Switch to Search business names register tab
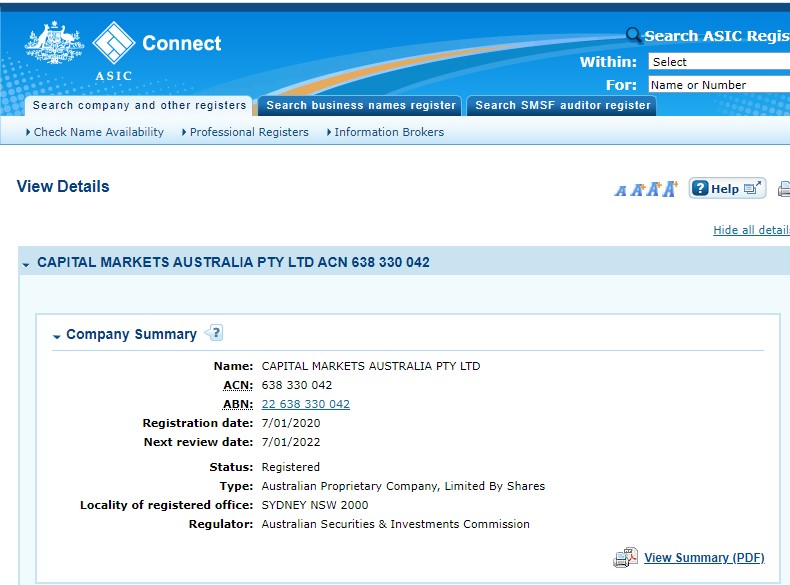This screenshot has height=585, width=790. click(360, 105)
